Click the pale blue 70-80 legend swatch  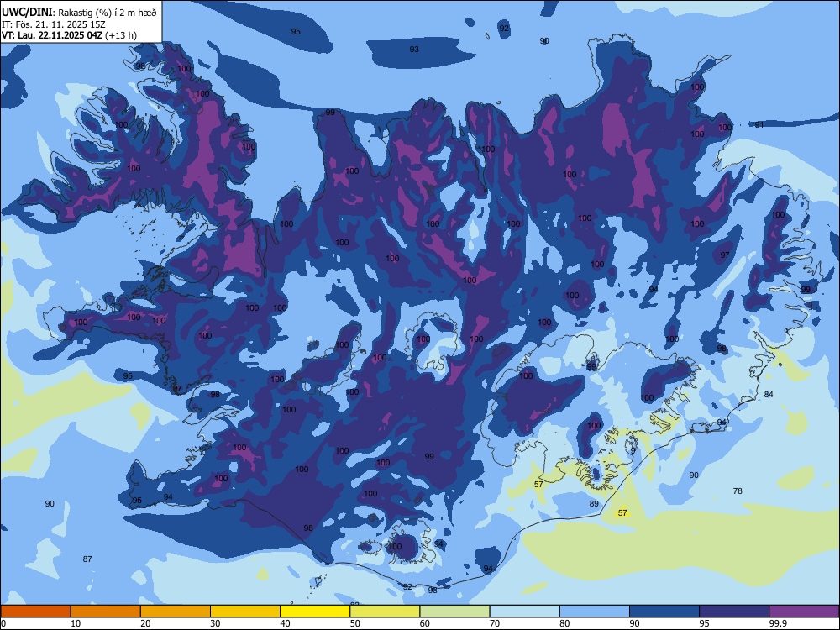pos(524,612)
